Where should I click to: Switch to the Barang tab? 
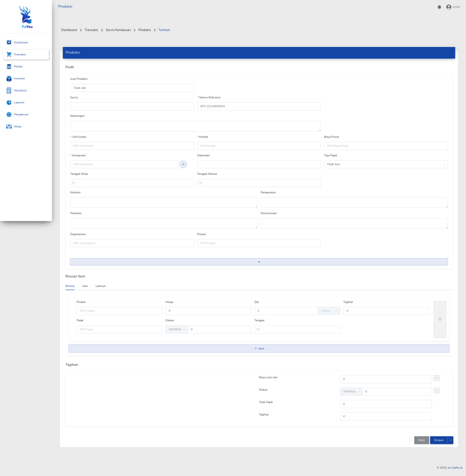[70, 286]
